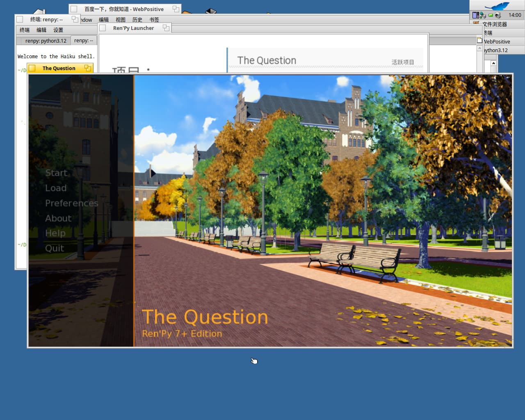This screenshot has height=420, width=525.
Task: Click the Ren'Py Launcher title tab
Action: 134,28
